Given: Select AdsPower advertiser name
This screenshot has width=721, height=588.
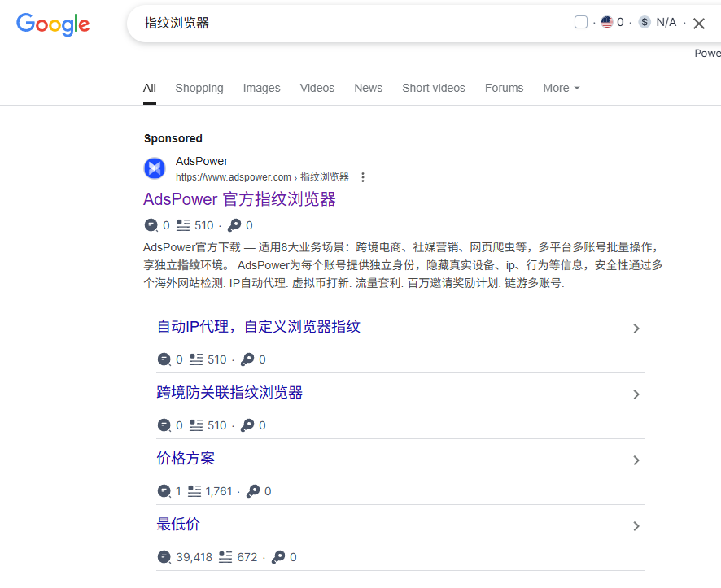Looking at the screenshot, I should [x=202, y=161].
